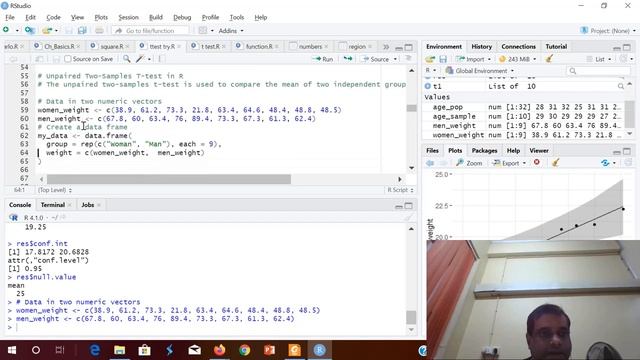Click the Open file folder icon
Screen dimensions: 640x360
coord(47,30)
